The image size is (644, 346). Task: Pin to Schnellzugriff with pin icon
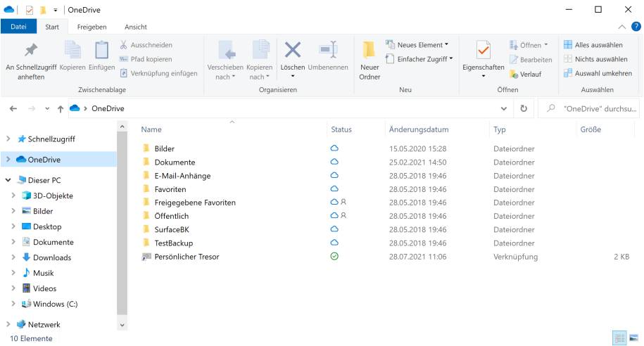31,51
